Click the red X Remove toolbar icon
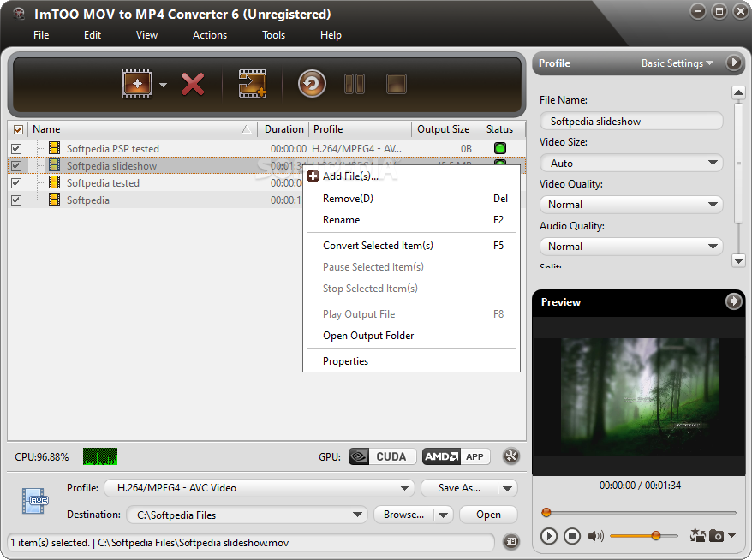 [x=193, y=85]
